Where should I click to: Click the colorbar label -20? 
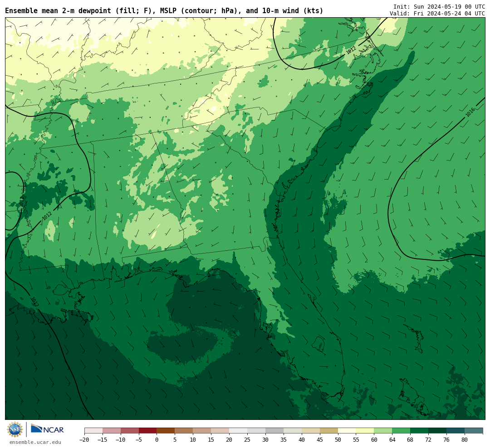point(84,439)
